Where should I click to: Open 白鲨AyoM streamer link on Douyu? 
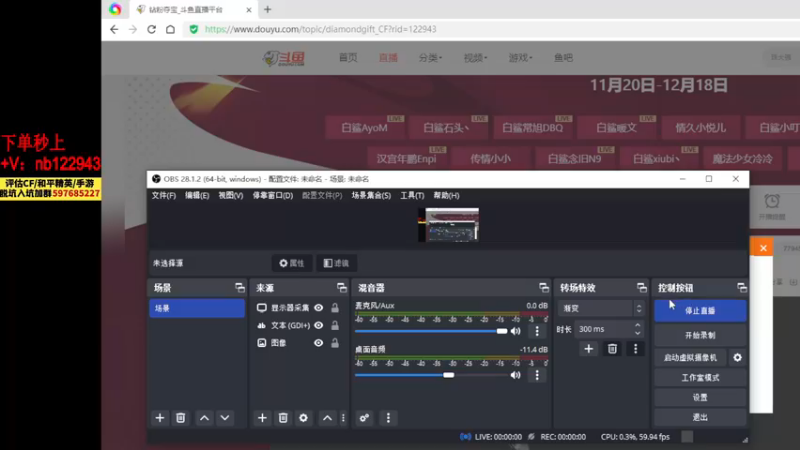coord(365,128)
